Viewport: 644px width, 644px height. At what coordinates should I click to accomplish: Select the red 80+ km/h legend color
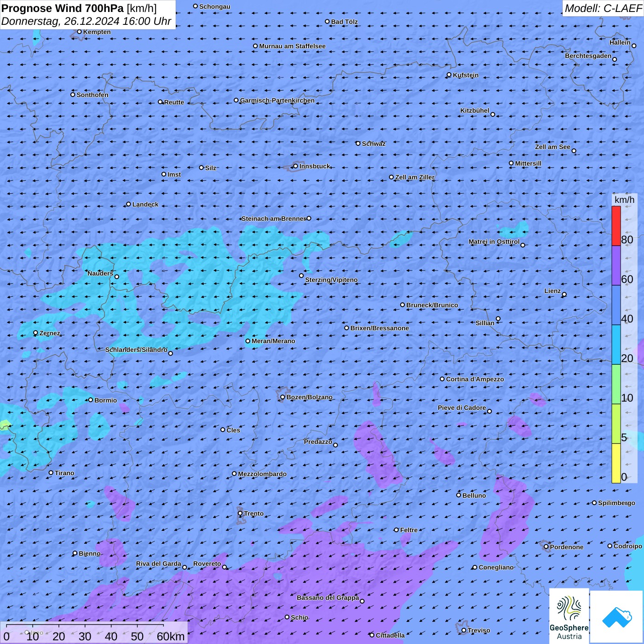point(616,226)
